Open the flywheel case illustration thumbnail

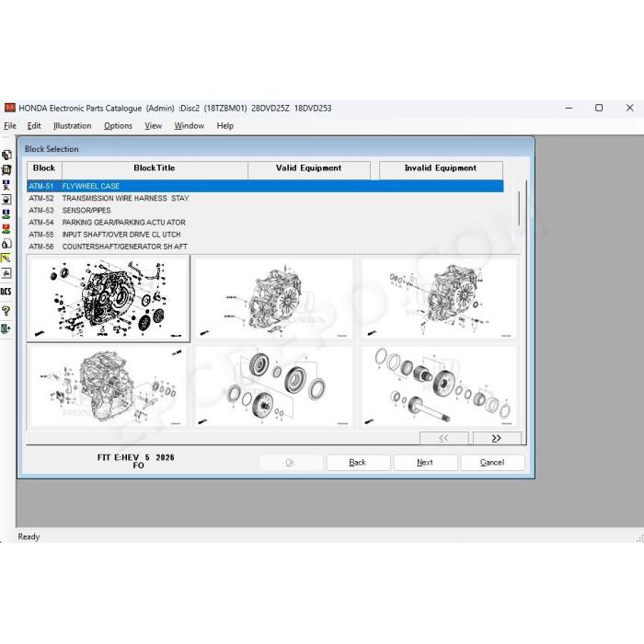click(x=109, y=298)
